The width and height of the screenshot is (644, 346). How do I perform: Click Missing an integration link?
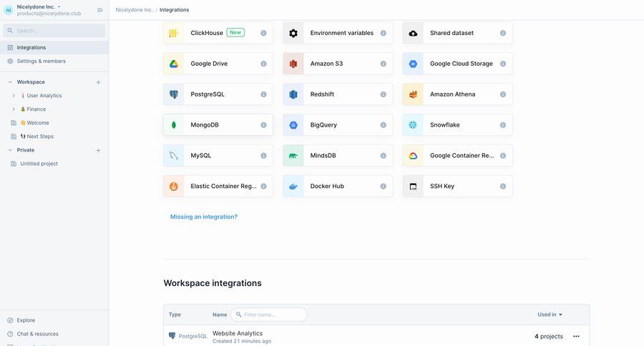[x=204, y=217]
